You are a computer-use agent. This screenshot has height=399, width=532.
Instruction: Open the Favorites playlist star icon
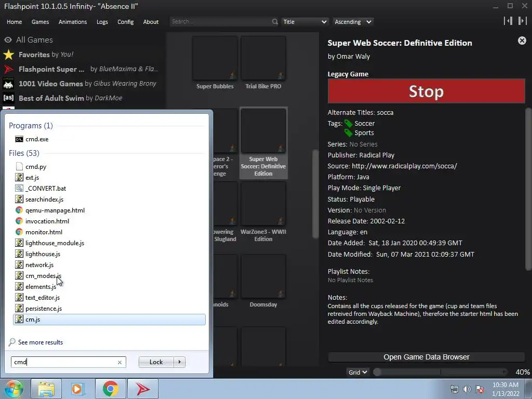pos(8,54)
